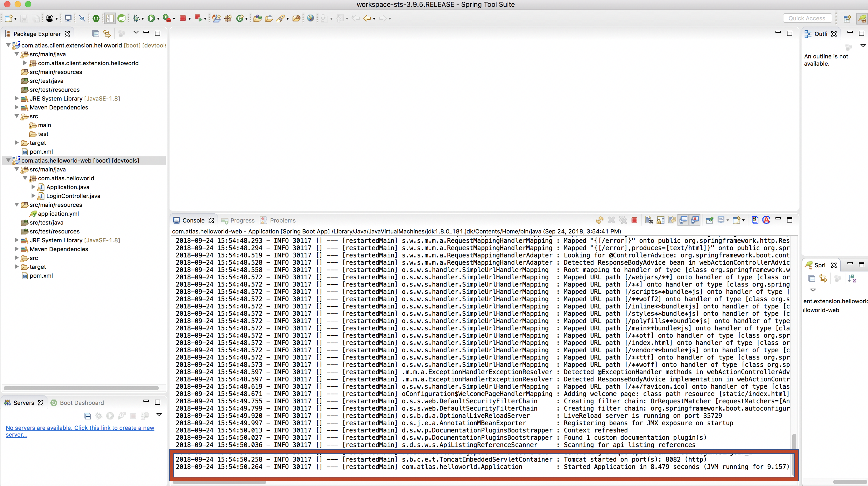Launch debug with the bug toolbar icon
This screenshot has height=486, width=868.
[136, 18]
